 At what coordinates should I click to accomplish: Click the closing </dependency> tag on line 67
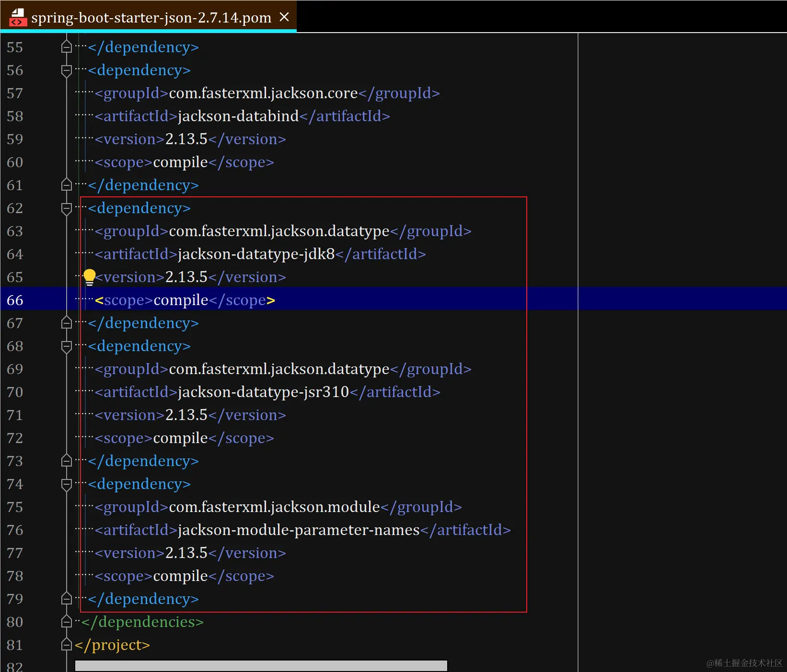click(143, 323)
